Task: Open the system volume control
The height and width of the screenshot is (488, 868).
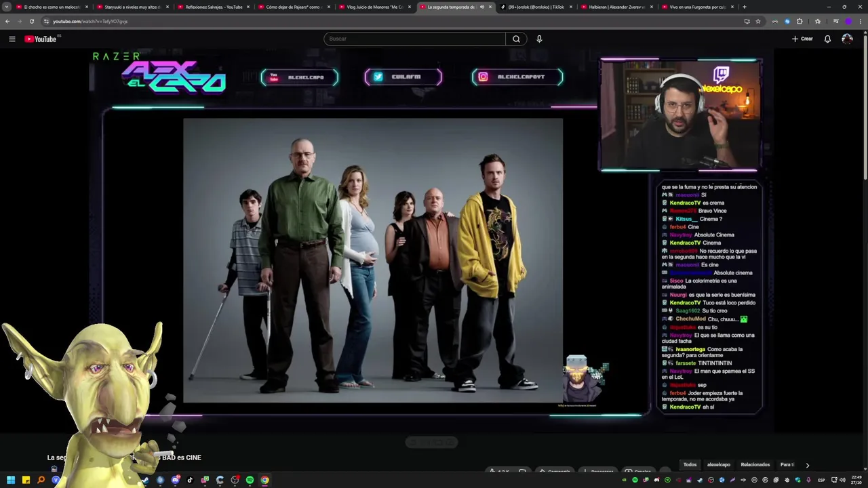Action: [x=841, y=480]
